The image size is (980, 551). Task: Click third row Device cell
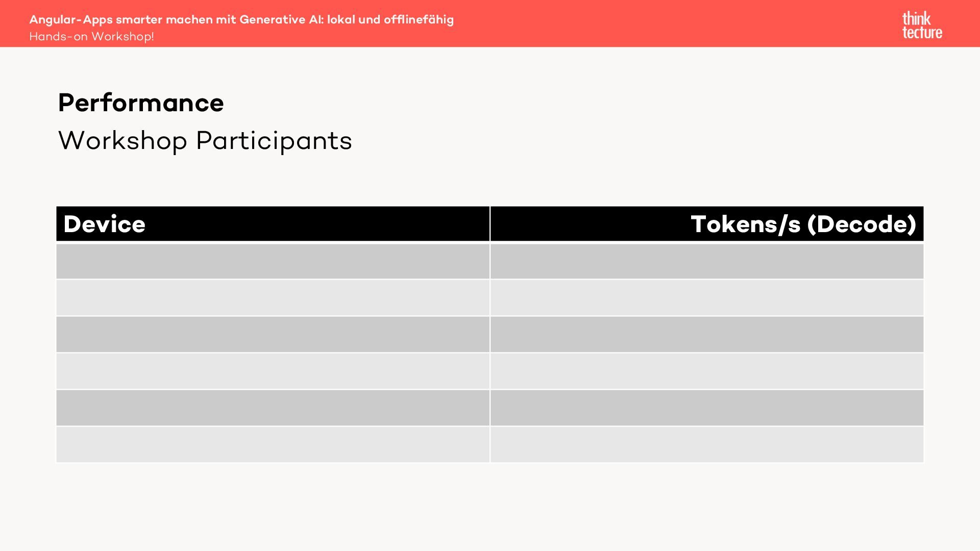click(x=273, y=335)
